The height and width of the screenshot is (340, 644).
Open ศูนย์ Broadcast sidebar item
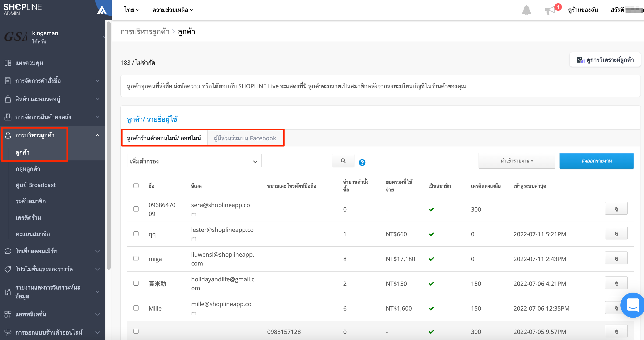[x=36, y=185]
